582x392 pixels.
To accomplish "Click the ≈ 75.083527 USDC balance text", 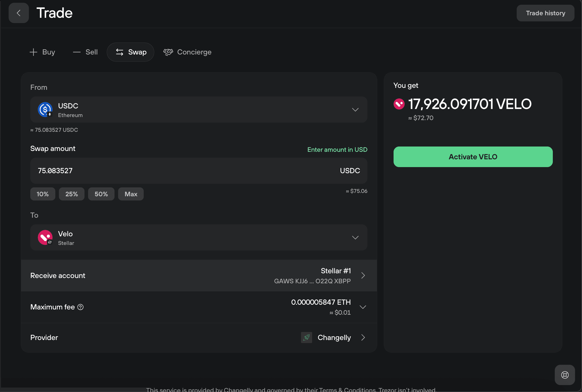I will pyautogui.click(x=54, y=130).
